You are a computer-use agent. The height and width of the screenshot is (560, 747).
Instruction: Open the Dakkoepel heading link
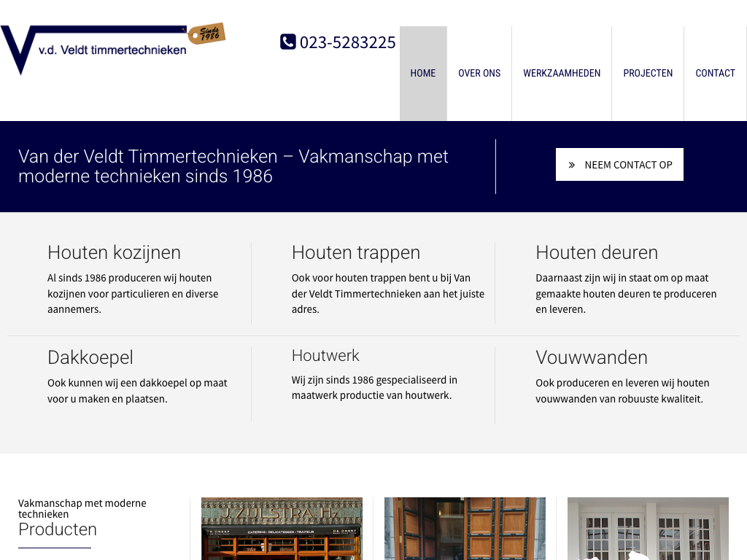tap(90, 357)
